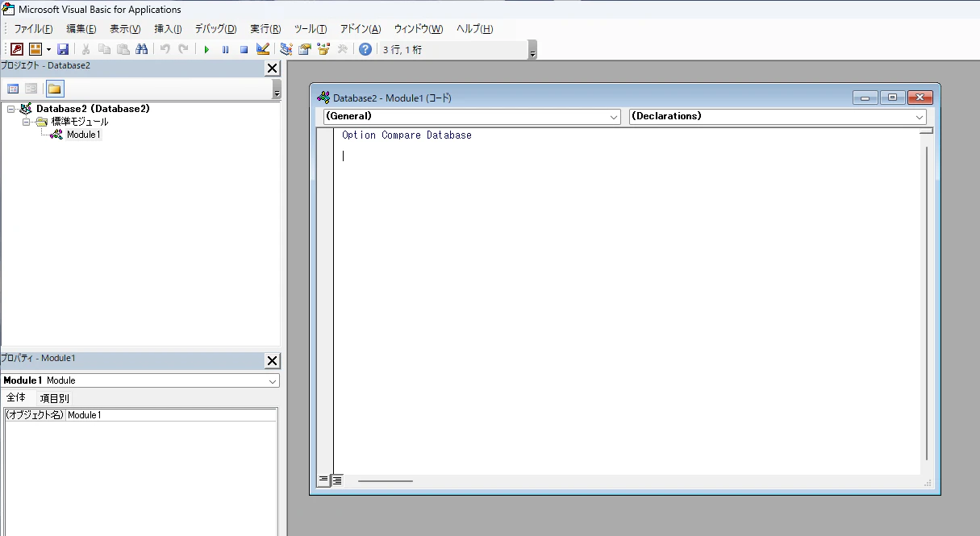980x536 pixels.
Task: Open the ツール(T) menu
Action: pyautogui.click(x=311, y=29)
